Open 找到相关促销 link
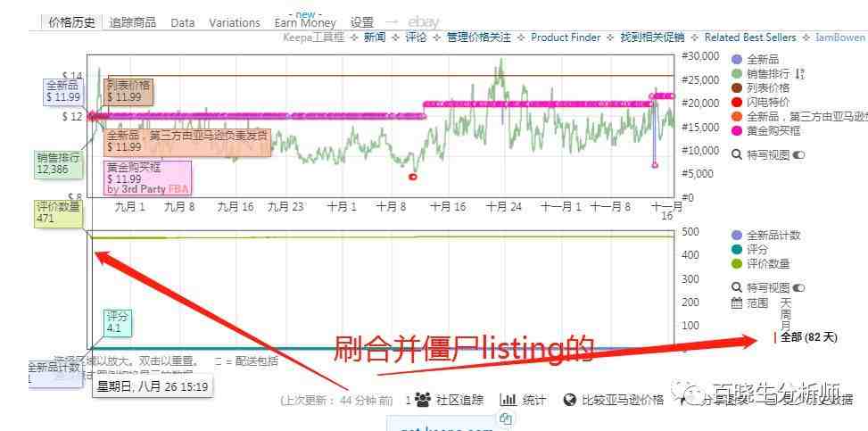The height and width of the screenshot is (431, 868). pyautogui.click(x=652, y=37)
